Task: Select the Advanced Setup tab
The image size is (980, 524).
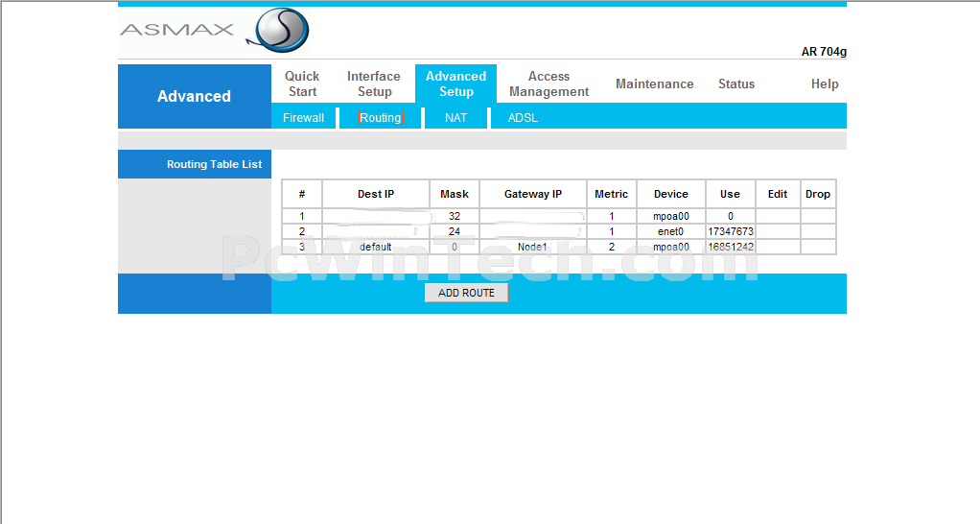Action: pos(455,83)
